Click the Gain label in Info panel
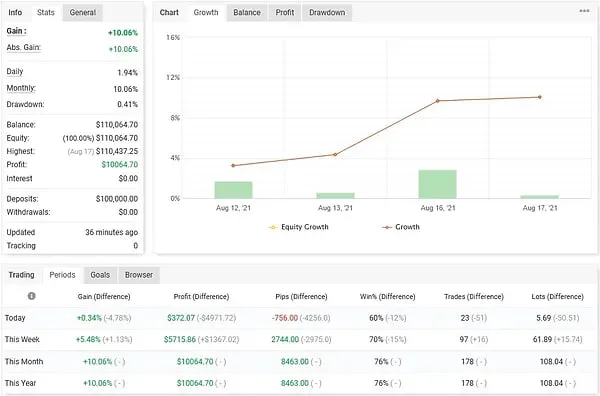Viewport: 600px width, 396px height. pyautogui.click(x=16, y=31)
